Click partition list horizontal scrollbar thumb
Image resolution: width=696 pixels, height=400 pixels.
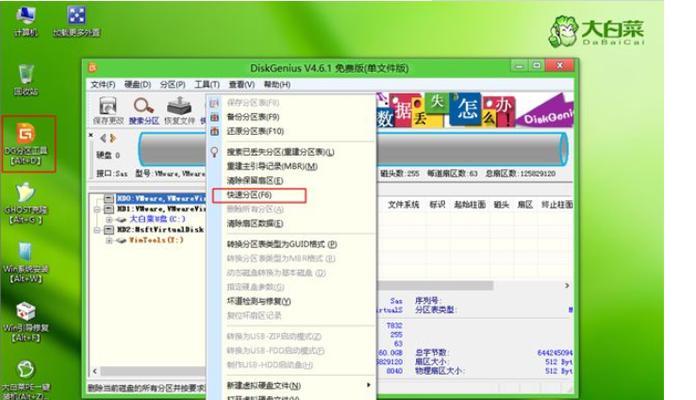pyautogui.click(x=435, y=285)
